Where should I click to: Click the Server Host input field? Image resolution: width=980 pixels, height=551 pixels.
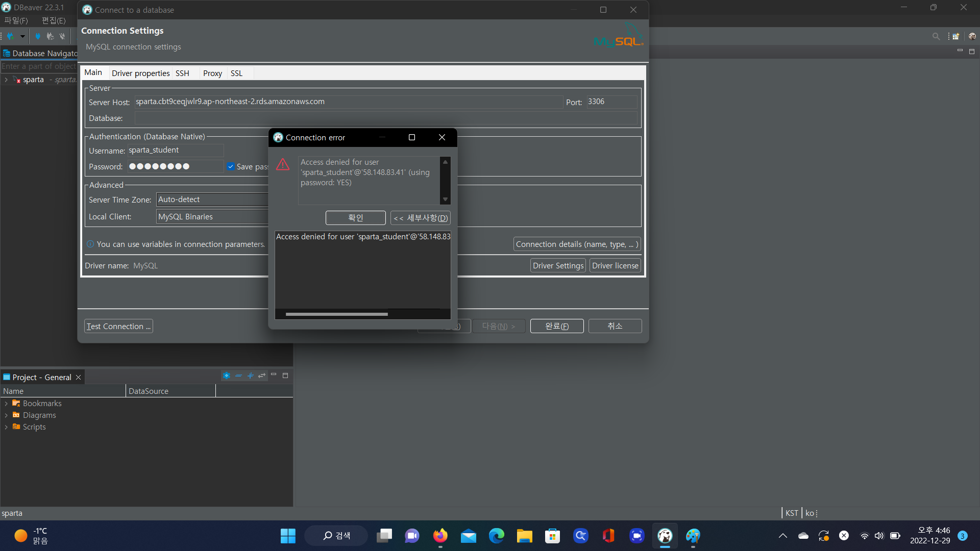(x=349, y=102)
